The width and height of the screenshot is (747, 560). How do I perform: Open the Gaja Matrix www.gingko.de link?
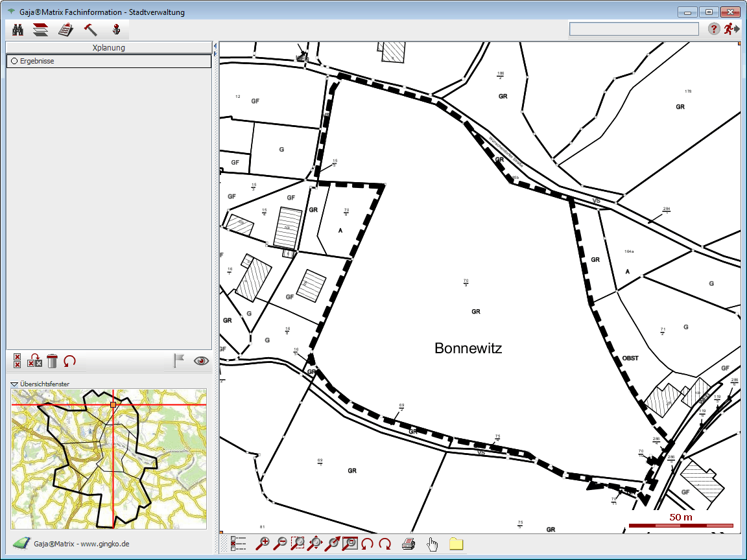[x=81, y=544]
